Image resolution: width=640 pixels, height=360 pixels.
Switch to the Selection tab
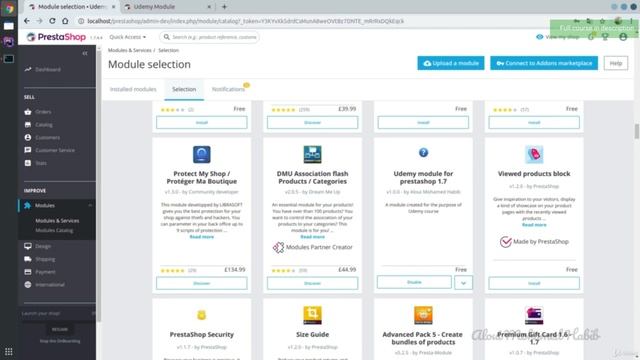click(184, 89)
